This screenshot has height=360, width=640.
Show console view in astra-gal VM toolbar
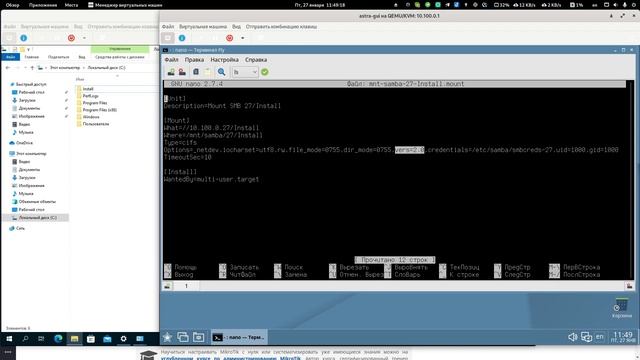[168, 38]
